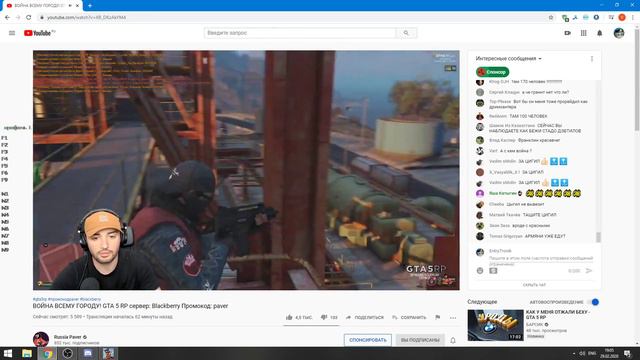640x360 pixels.
Task: Open Super Chat money icon in chat
Action: coord(493,271)
